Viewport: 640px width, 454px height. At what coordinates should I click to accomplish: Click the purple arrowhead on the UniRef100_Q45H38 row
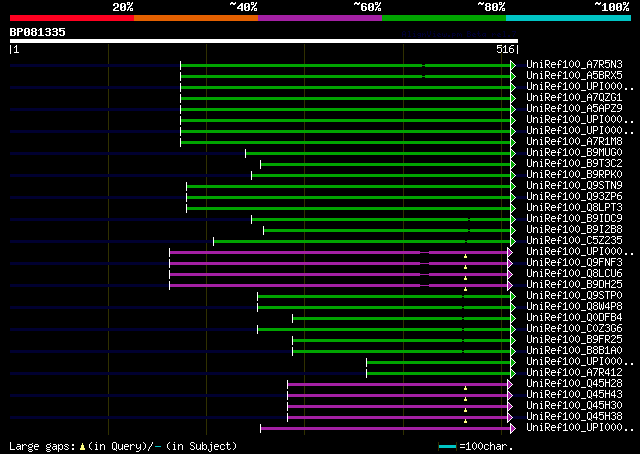pyautogui.click(x=510, y=418)
